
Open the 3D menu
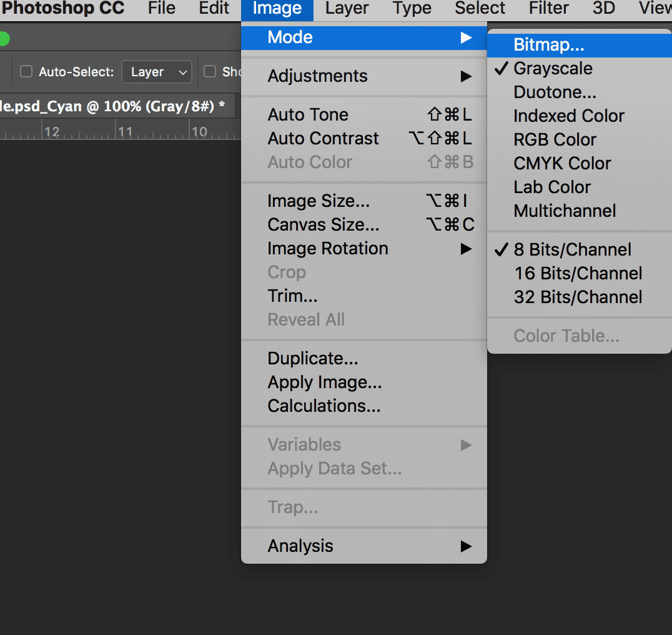(604, 8)
